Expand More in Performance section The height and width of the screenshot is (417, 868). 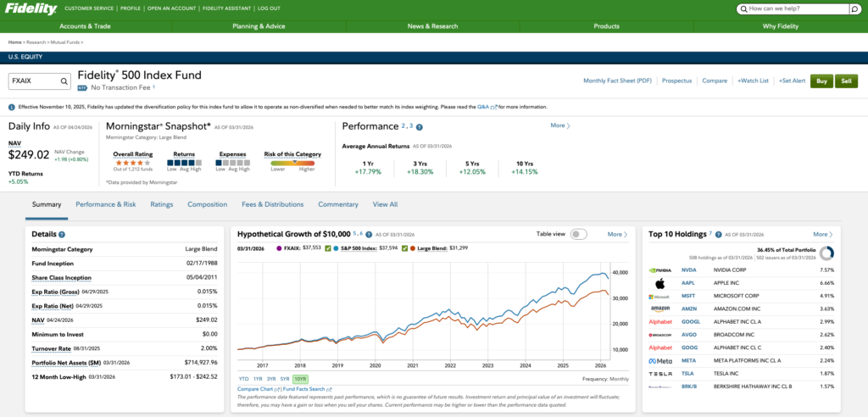point(559,125)
